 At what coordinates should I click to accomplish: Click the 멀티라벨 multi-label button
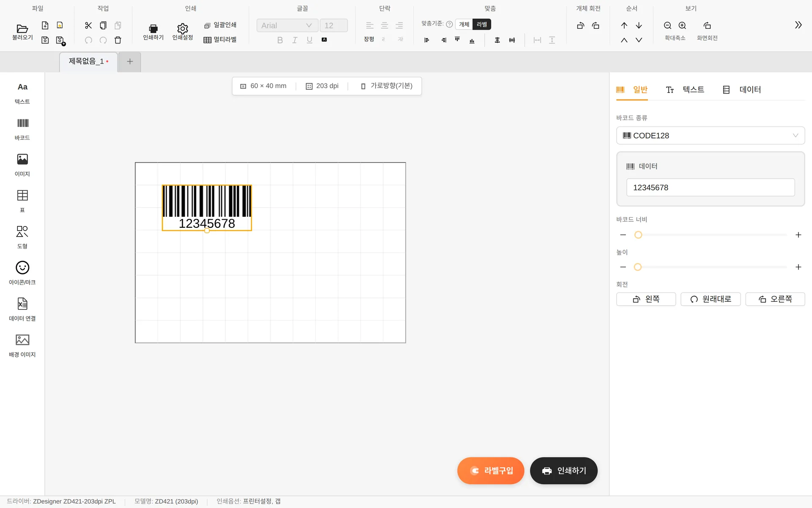[220, 40]
